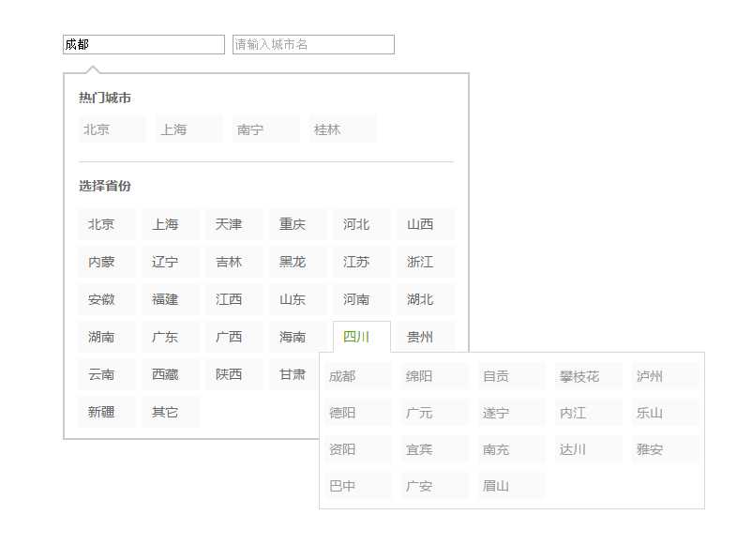Choose the 福建 province
The image size is (752, 560).
click(171, 299)
